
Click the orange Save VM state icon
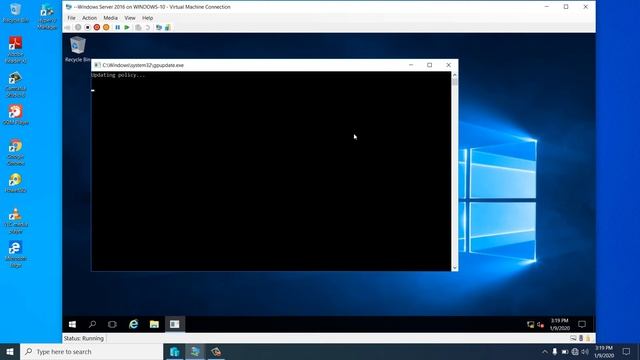click(x=106, y=27)
